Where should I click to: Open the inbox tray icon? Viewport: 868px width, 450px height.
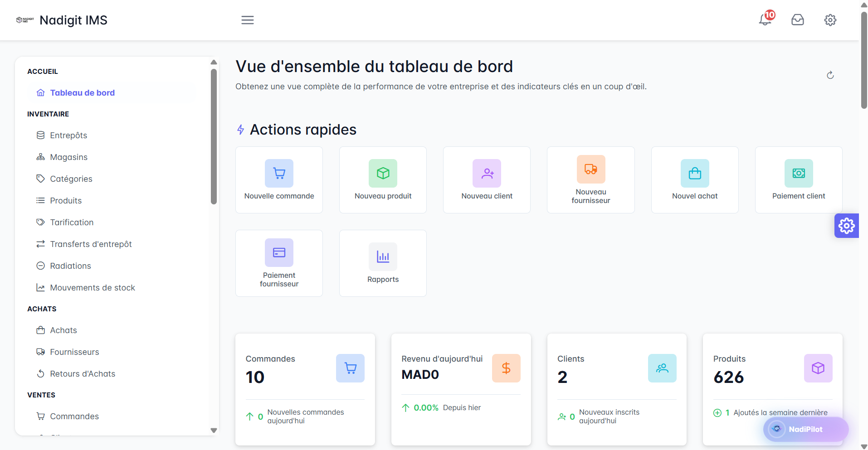pyautogui.click(x=798, y=20)
